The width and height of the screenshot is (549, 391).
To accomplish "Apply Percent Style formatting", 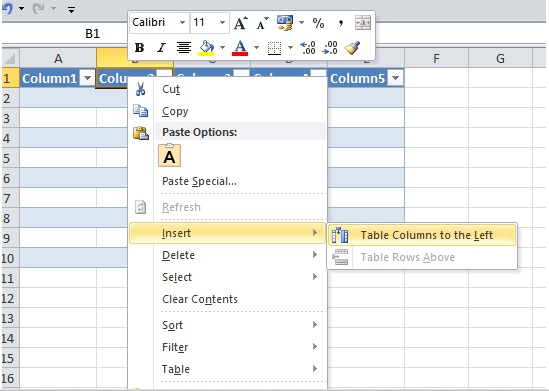I will point(318,23).
